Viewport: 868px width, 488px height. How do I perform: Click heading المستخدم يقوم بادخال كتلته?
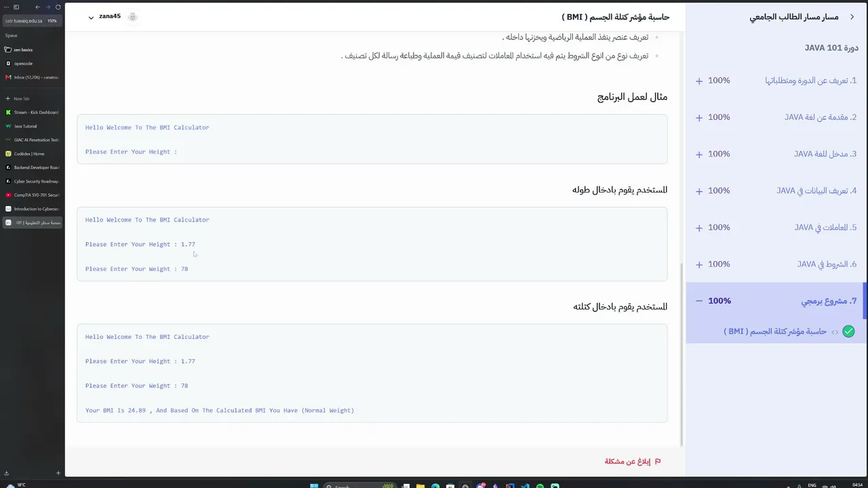point(620,307)
